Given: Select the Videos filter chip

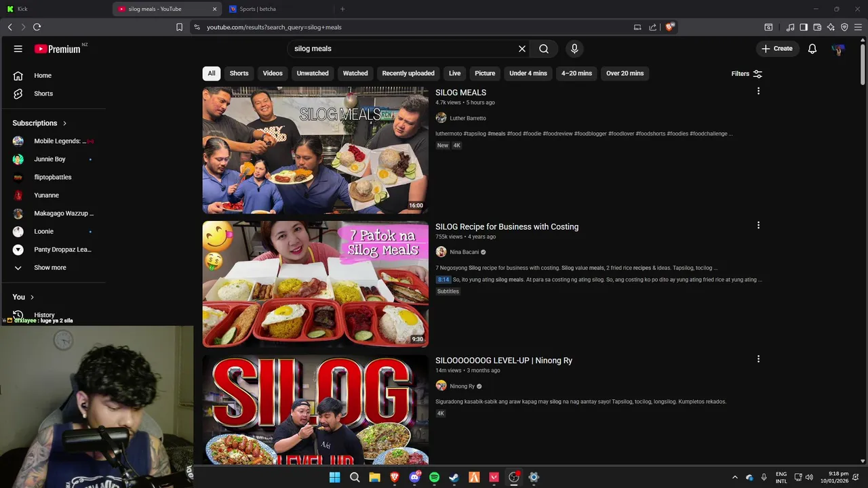Looking at the screenshot, I should [273, 73].
